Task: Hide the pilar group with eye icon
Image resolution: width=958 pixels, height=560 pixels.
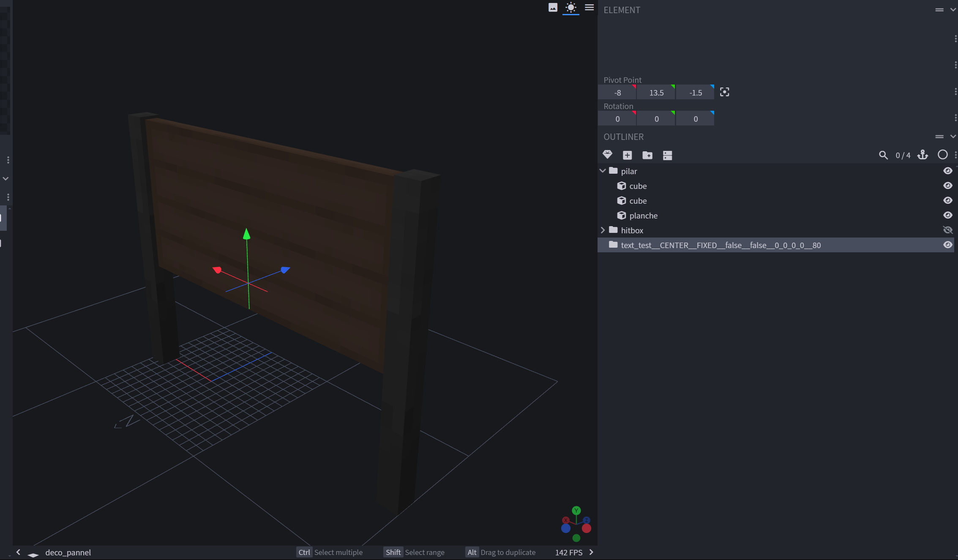Action: (947, 171)
